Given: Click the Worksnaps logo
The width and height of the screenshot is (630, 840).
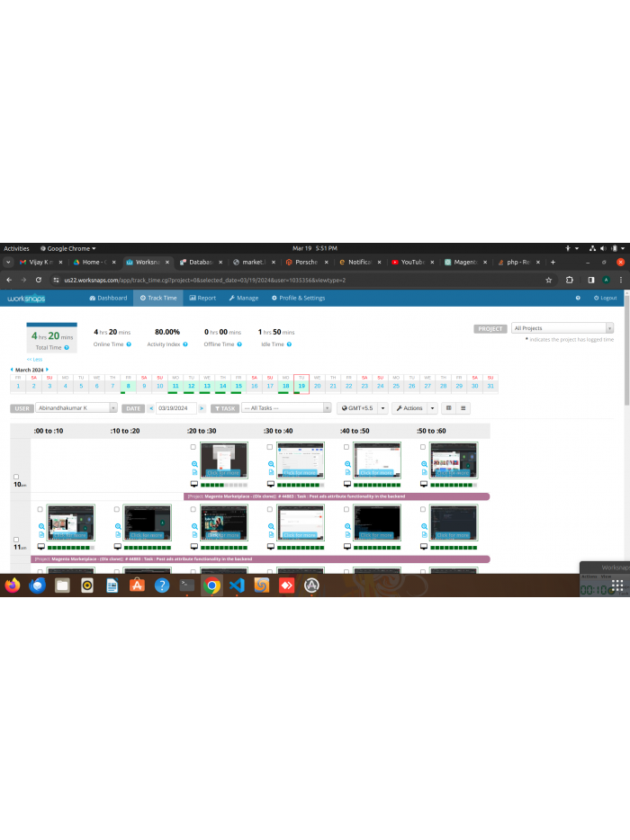Looking at the screenshot, I should click(x=25, y=298).
